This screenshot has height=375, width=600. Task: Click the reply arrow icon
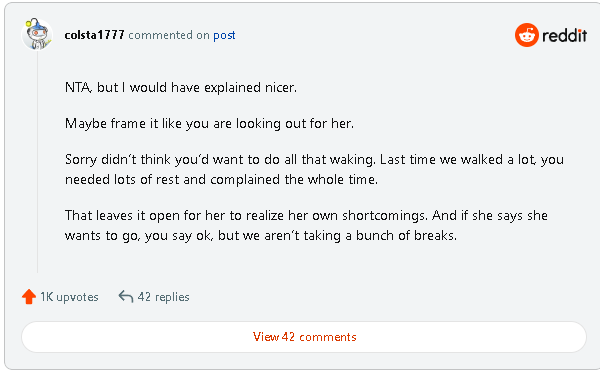coord(126,297)
